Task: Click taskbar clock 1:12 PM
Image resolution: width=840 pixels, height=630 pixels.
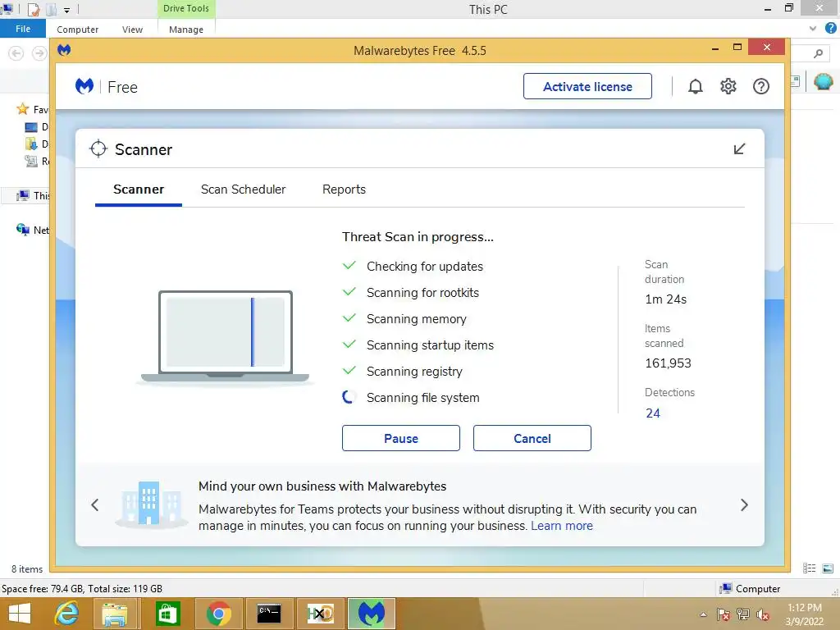Action: click(x=805, y=608)
